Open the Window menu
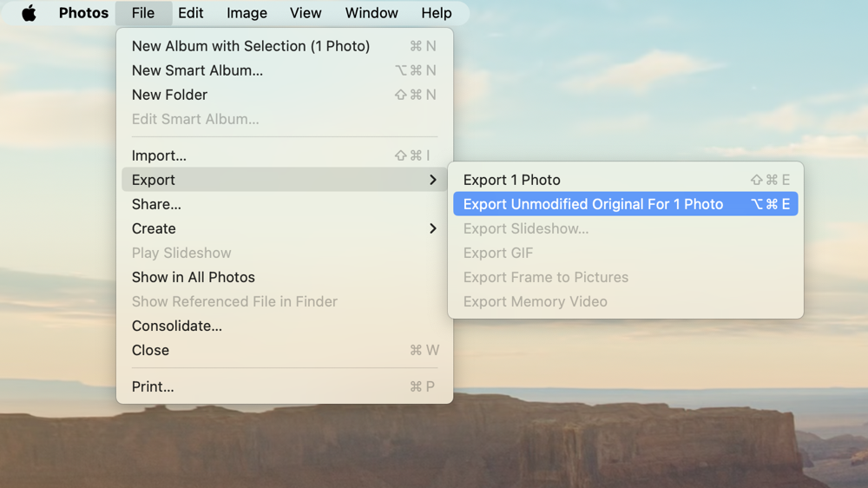This screenshot has width=868, height=488. pyautogui.click(x=372, y=13)
